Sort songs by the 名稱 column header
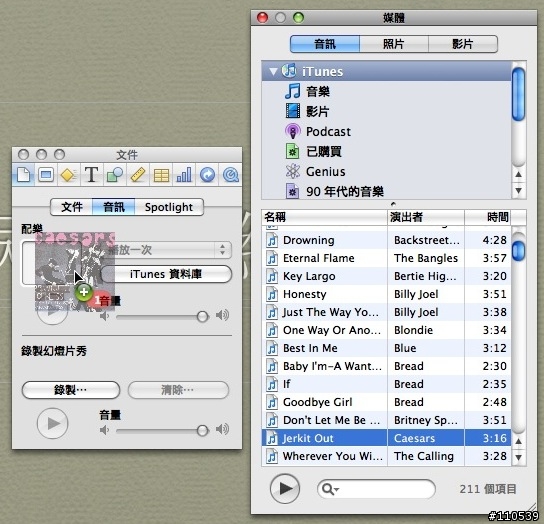This screenshot has height=524, width=544. pyautogui.click(x=324, y=217)
